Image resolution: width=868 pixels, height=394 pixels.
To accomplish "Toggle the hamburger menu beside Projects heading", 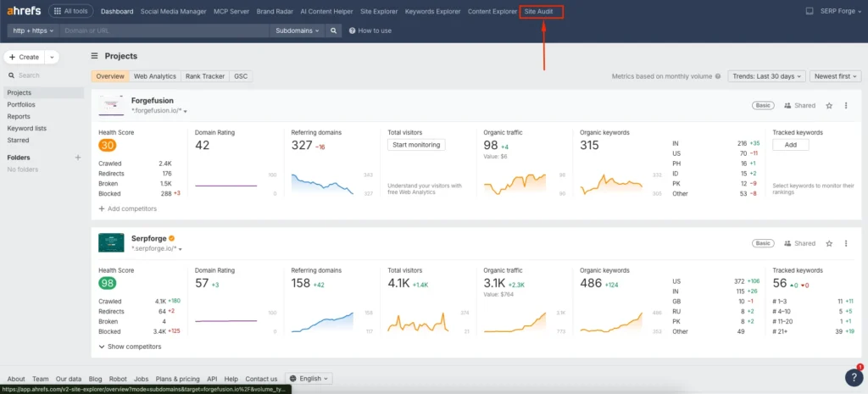I will coord(95,56).
